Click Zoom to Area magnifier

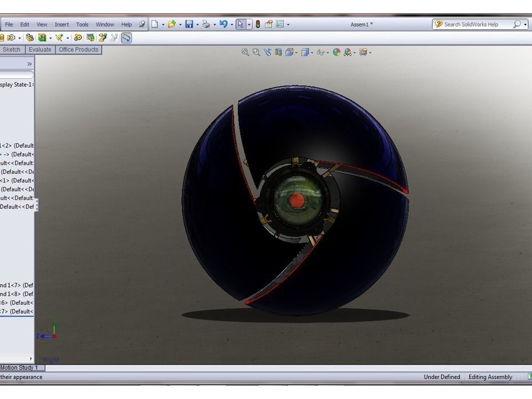click(257, 52)
